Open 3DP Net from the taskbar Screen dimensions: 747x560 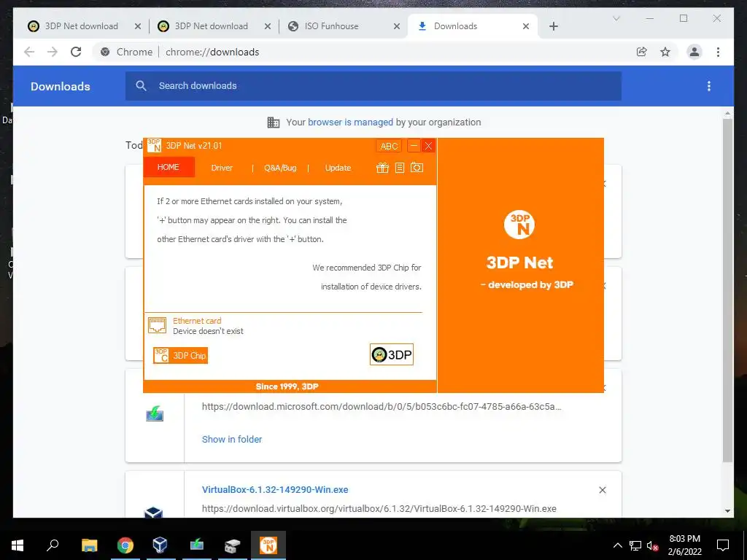tap(268, 545)
